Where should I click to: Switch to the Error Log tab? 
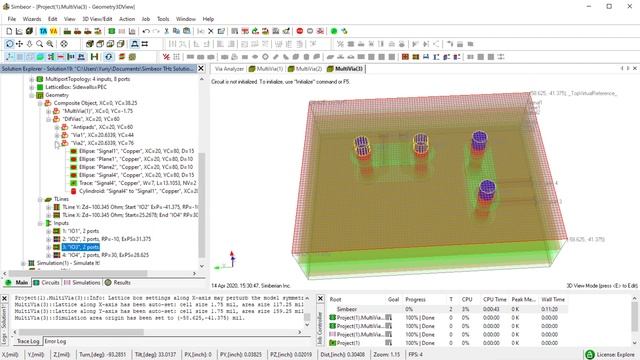pos(55,341)
